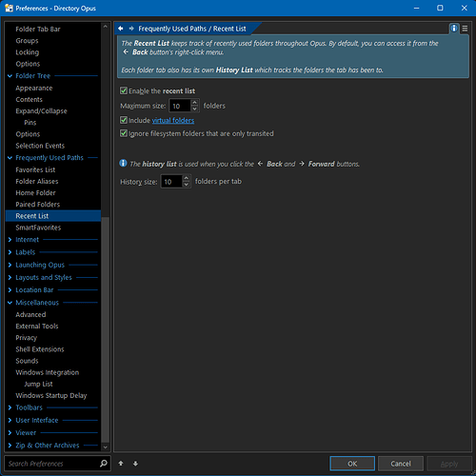The image size is (476, 476).
Task: Open the Sounds page
Action: [27, 361]
